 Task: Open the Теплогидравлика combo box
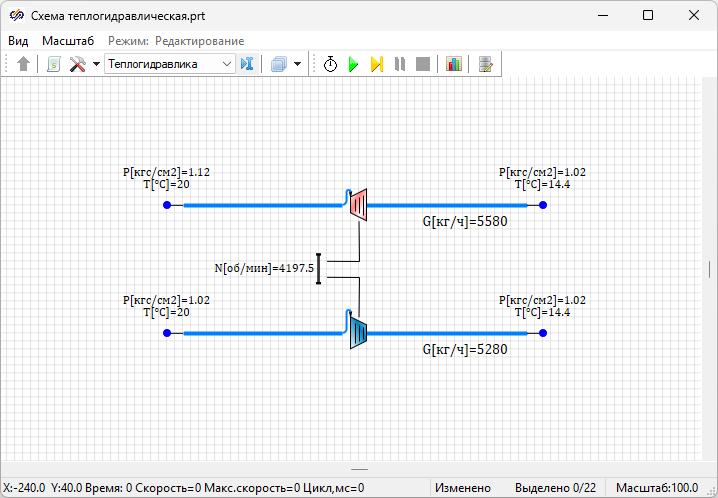click(169, 64)
